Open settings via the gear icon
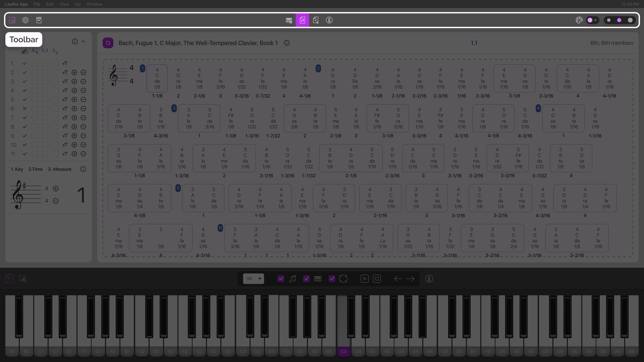This screenshot has height=362, width=644. click(x=25, y=20)
